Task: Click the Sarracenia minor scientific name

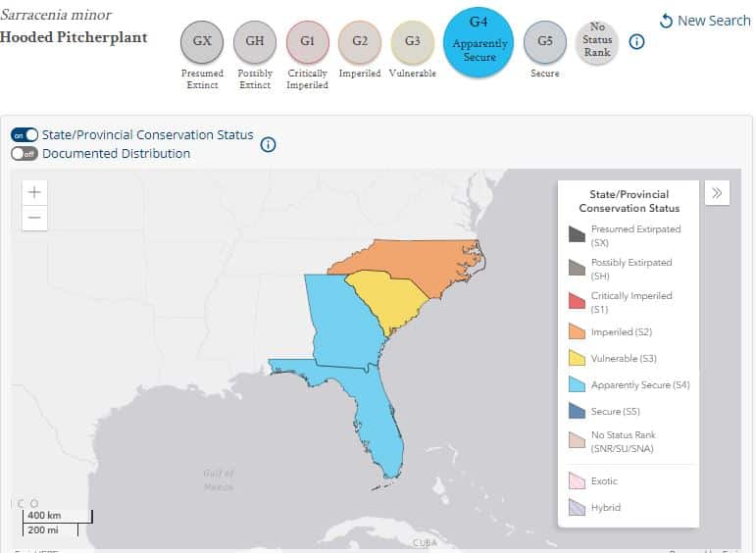Action: [x=56, y=15]
